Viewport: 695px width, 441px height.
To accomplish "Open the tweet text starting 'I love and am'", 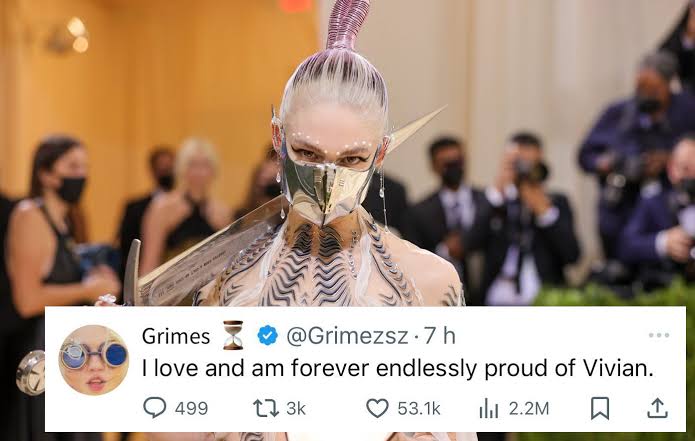I will [398, 368].
